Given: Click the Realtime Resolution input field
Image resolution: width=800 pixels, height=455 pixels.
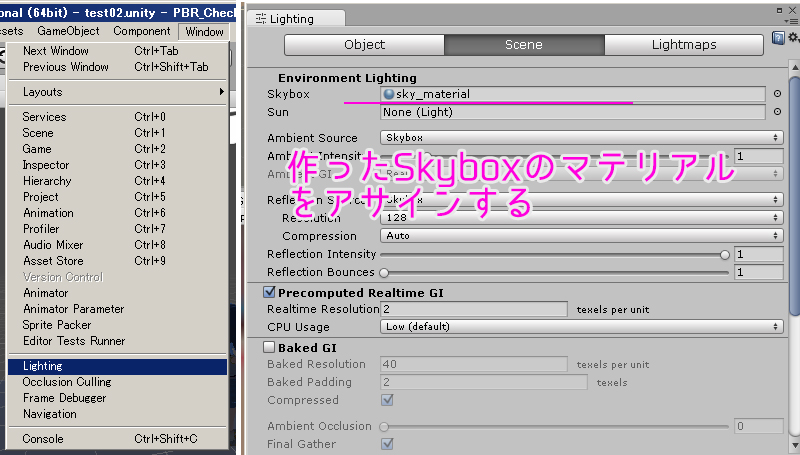Looking at the screenshot, I should (x=474, y=309).
